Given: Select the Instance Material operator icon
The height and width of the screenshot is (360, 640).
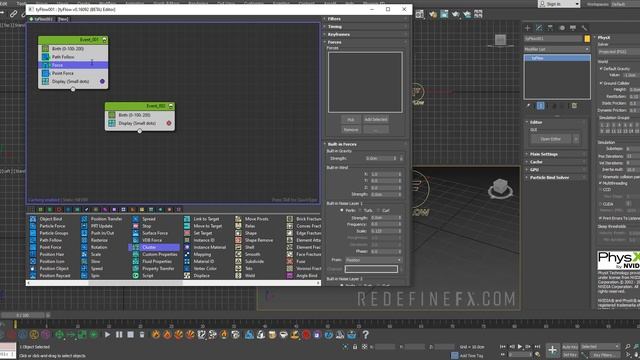Looking at the screenshot, I should pyautogui.click(x=187, y=247).
